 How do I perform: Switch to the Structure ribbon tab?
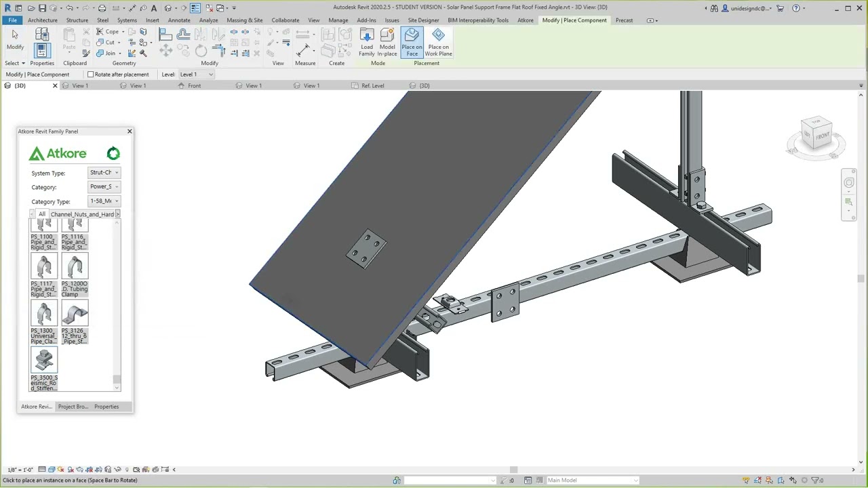click(77, 20)
